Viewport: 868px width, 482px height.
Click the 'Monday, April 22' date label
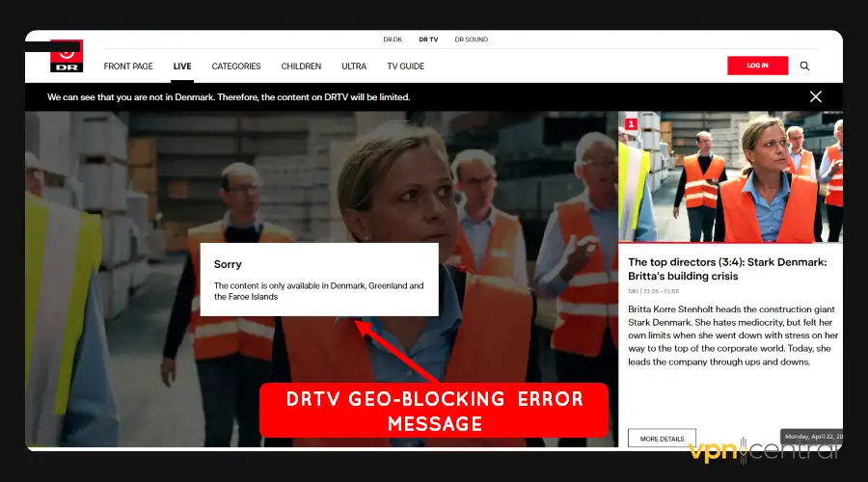tap(813, 437)
